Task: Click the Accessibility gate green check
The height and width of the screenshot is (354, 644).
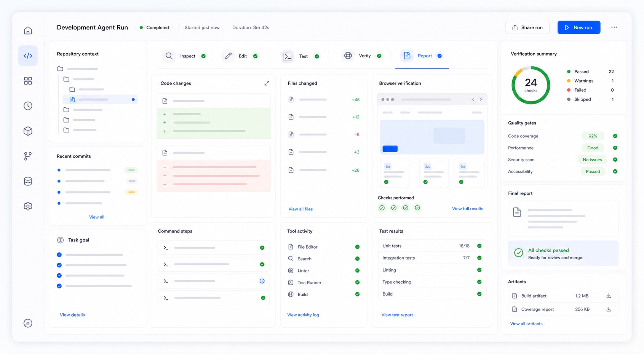Action: [x=615, y=171]
